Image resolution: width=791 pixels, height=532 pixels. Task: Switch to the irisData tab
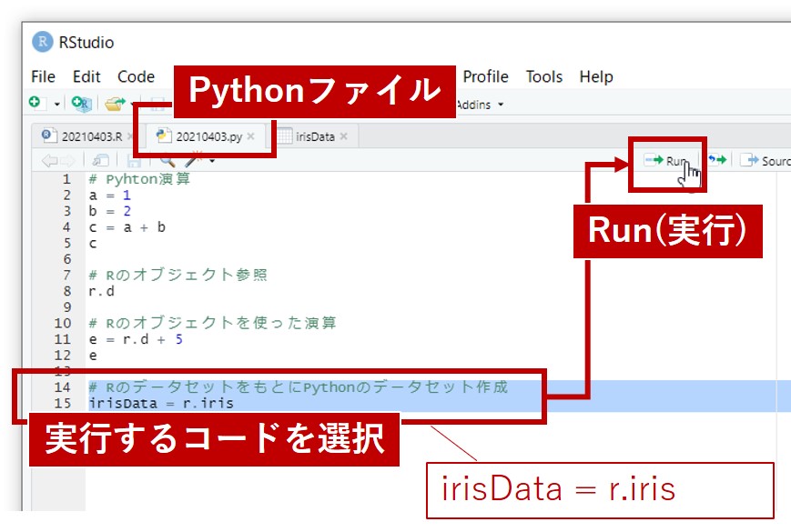pos(316,136)
